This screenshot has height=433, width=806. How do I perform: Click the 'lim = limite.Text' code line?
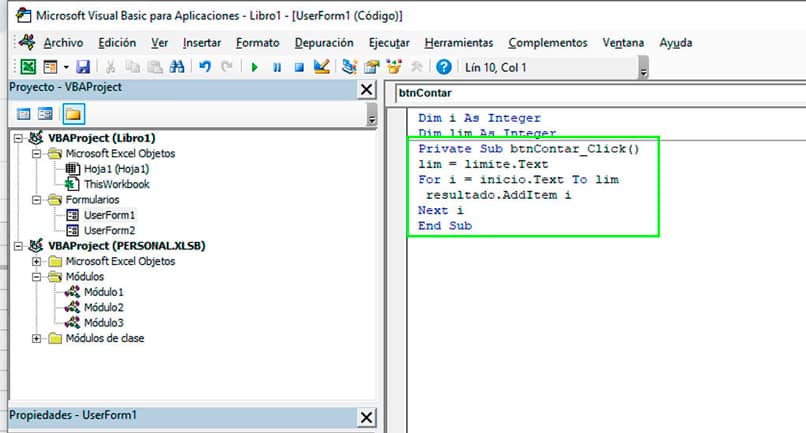[x=483, y=164]
